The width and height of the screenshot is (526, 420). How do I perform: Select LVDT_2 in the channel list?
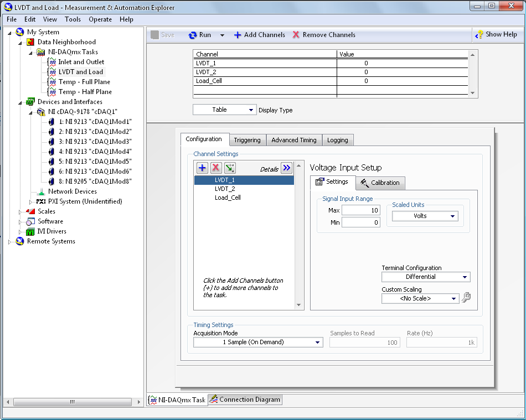coord(244,189)
